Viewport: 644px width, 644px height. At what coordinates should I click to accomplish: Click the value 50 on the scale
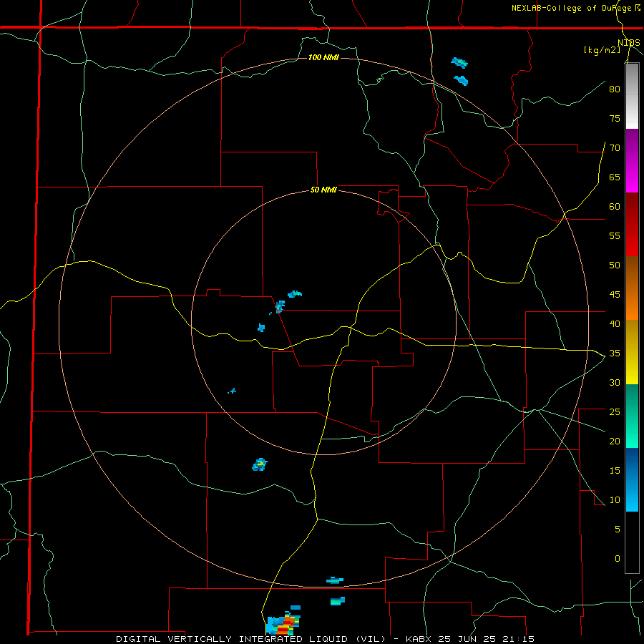pos(615,265)
